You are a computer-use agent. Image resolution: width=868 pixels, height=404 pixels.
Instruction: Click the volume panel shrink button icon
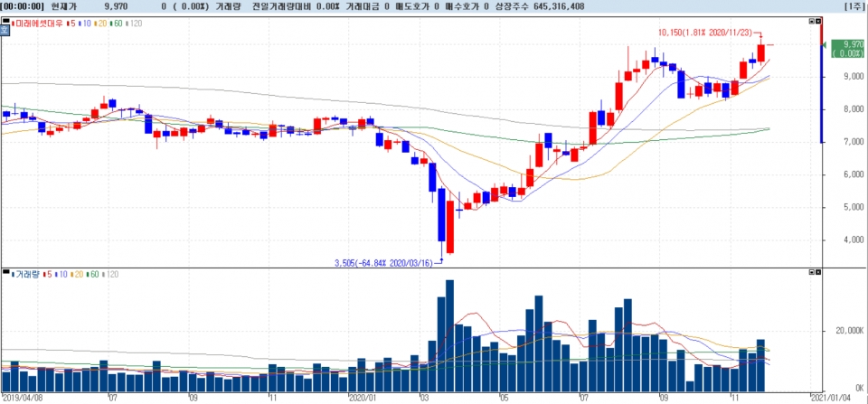point(812,272)
